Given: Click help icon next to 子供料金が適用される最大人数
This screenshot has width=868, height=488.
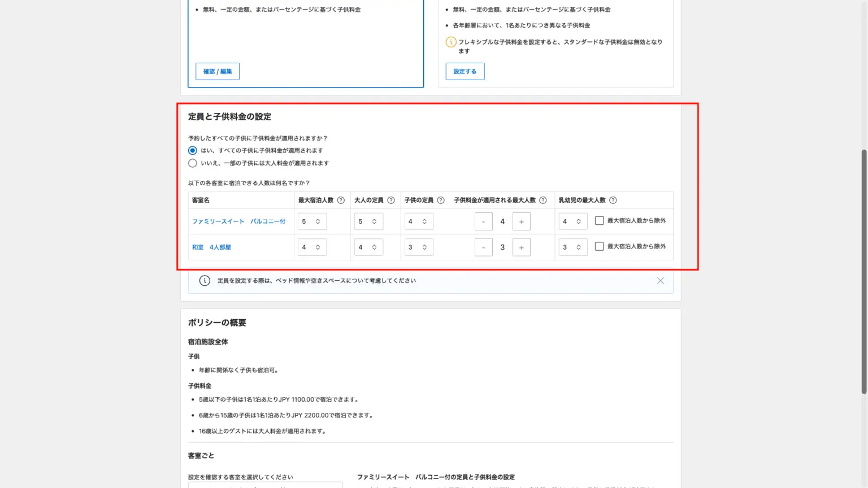Looking at the screenshot, I should click(543, 200).
